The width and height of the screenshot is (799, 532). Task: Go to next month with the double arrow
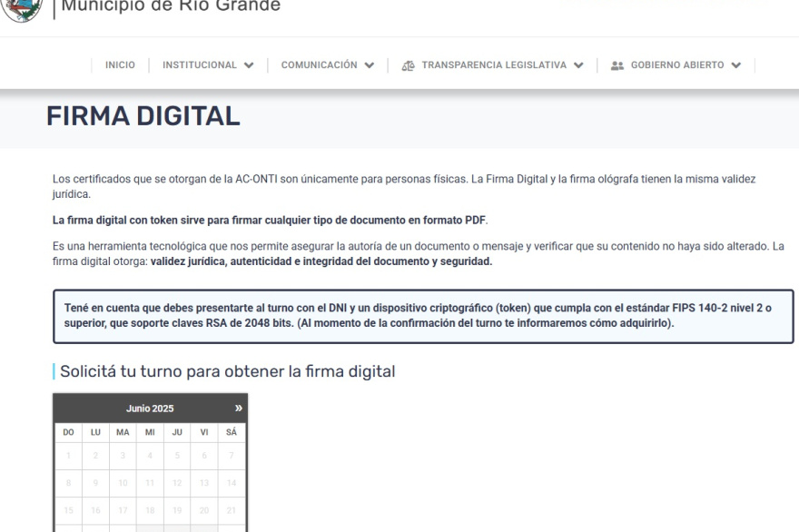(239, 409)
